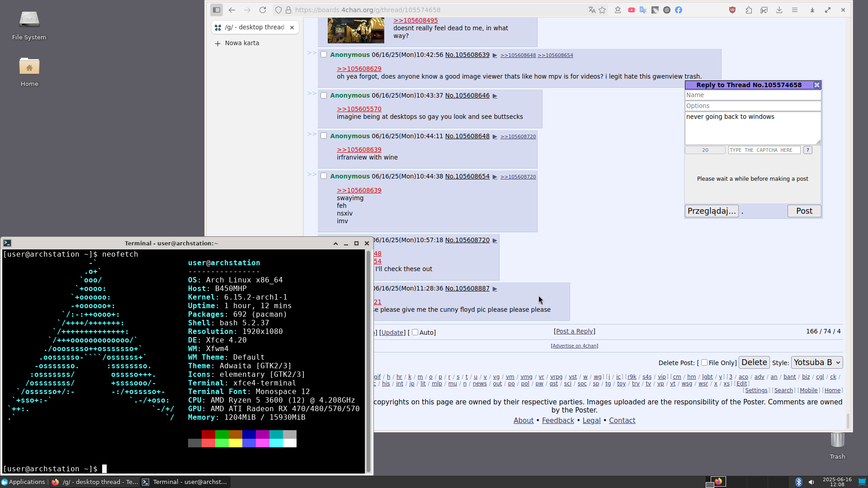Open post menu arrow for No.105608887
Image resolution: width=868 pixels, height=488 pixels.
(495, 289)
